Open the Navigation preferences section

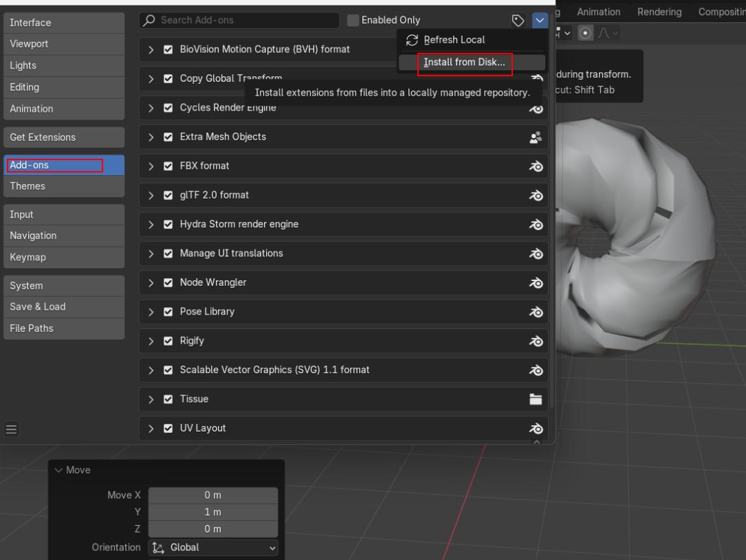tap(64, 235)
